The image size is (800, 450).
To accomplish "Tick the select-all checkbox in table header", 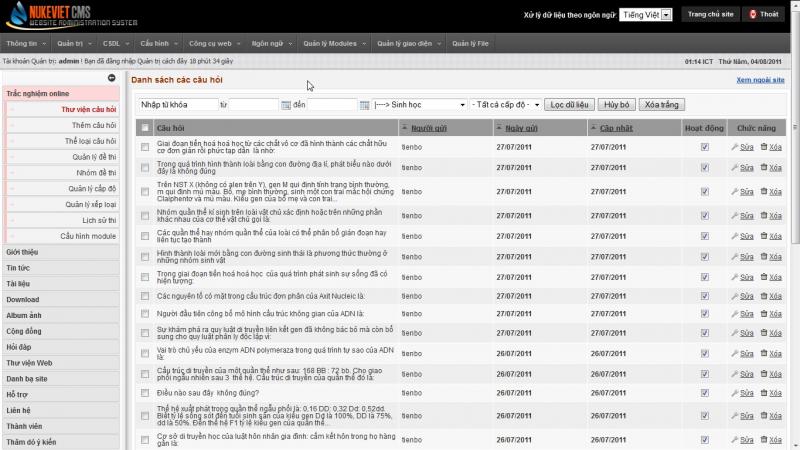I will [145, 128].
